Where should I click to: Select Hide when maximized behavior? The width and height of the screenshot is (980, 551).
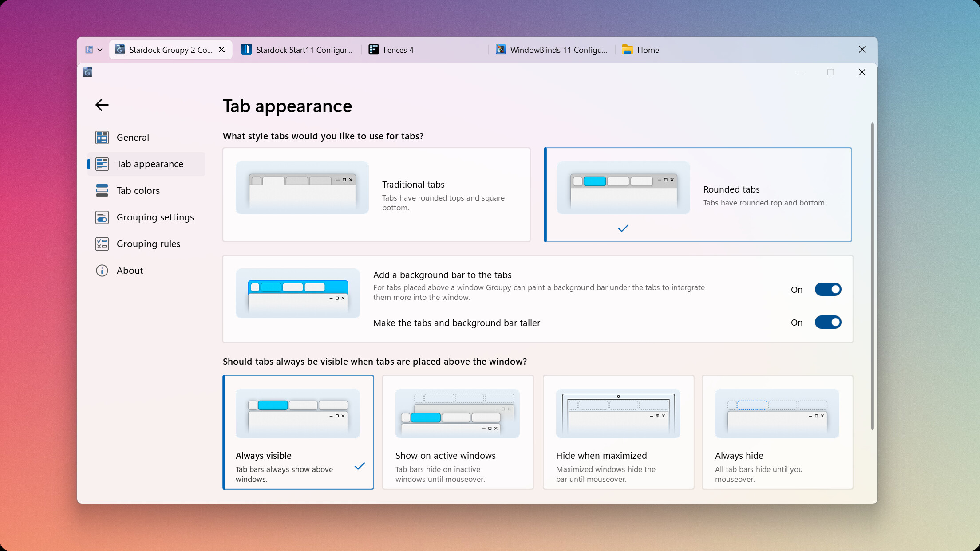click(618, 433)
